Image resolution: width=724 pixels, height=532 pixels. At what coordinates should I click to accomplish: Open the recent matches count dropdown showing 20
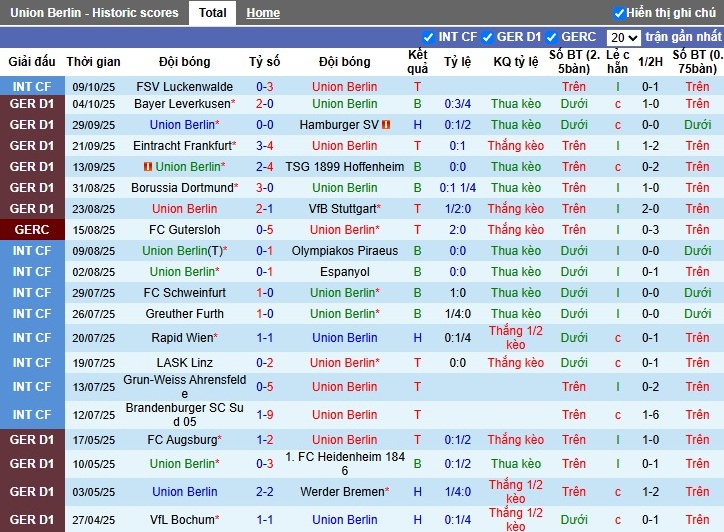point(623,37)
